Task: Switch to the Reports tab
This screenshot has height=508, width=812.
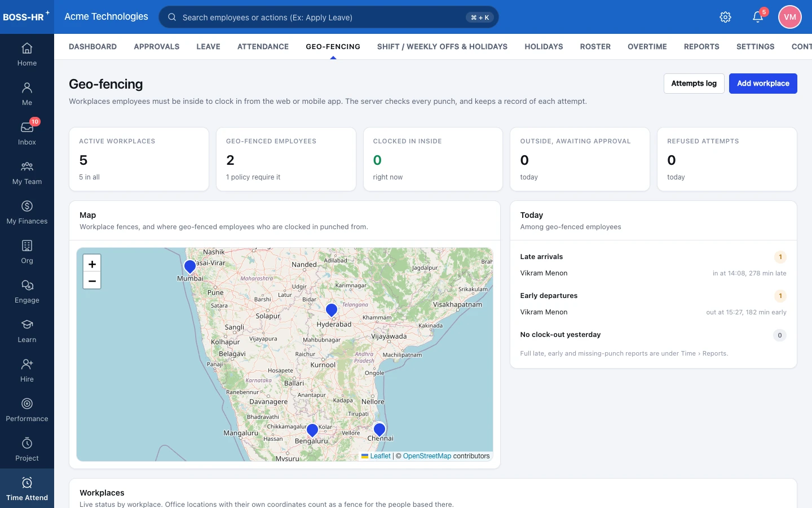Action: pos(701,47)
